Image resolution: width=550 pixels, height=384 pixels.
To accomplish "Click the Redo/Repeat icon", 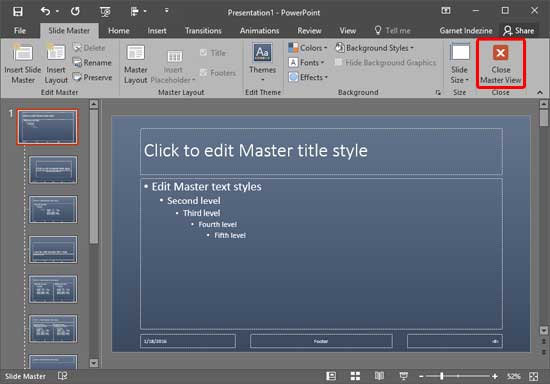I will point(75,12).
